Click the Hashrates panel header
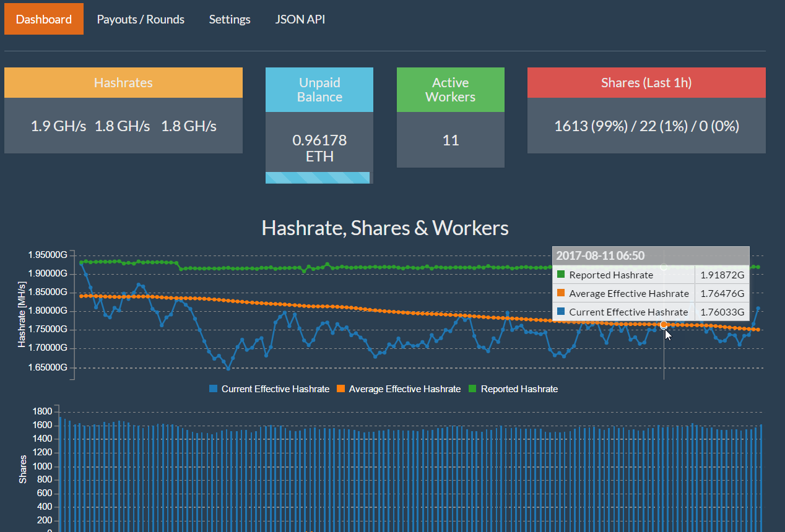This screenshot has width=785, height=532. (123, 83)
